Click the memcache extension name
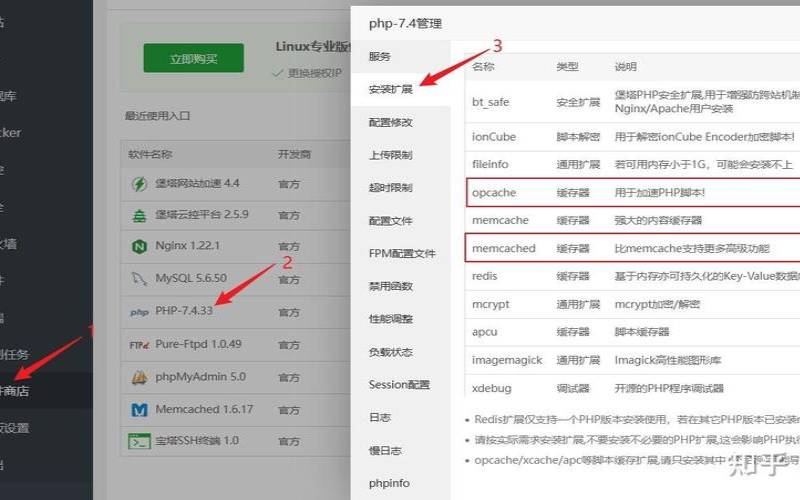The width and height of the screenshot is (800, 500). [500, 220]
